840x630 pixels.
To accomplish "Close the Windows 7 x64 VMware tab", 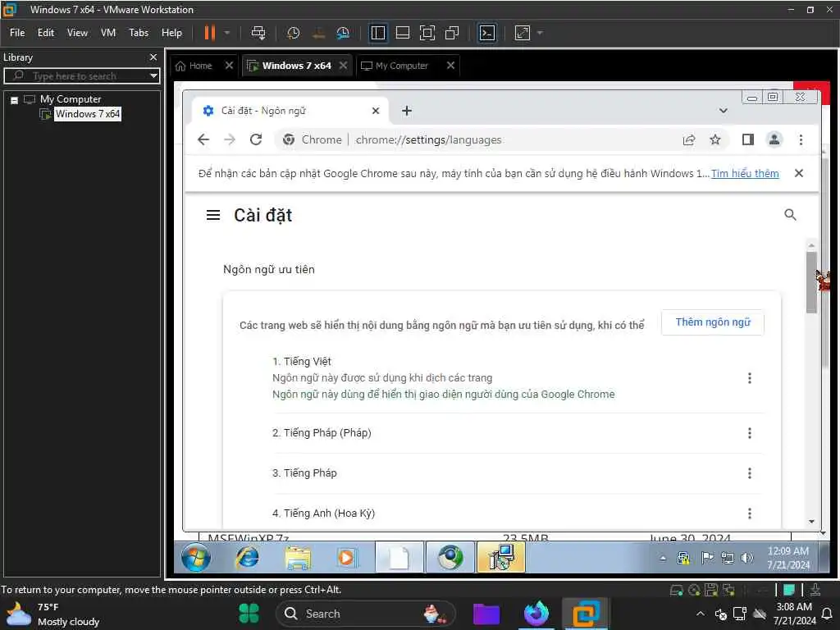I will click(344, 66).
